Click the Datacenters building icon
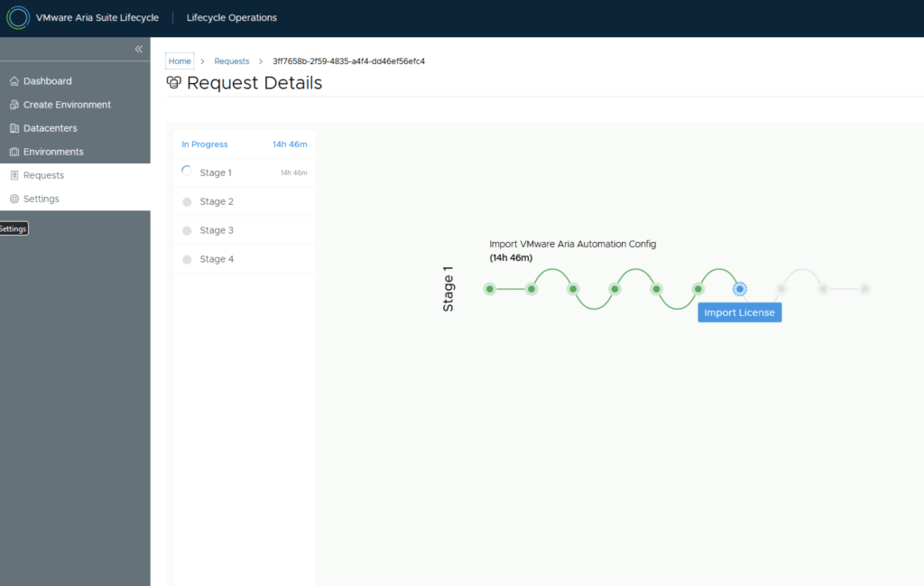Image resolution: width=924 pixels, height=586 pixels. point(14,128)
